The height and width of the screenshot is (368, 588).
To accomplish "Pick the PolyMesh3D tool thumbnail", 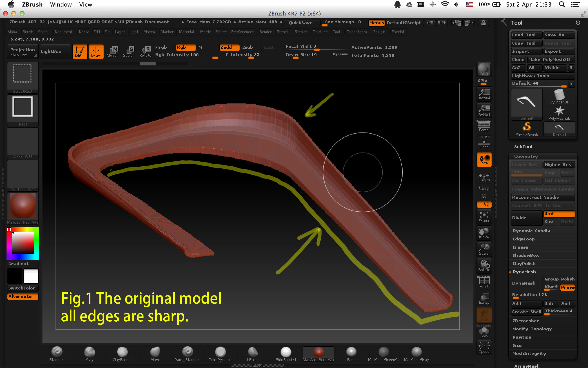I will click(x=559, y=113).
